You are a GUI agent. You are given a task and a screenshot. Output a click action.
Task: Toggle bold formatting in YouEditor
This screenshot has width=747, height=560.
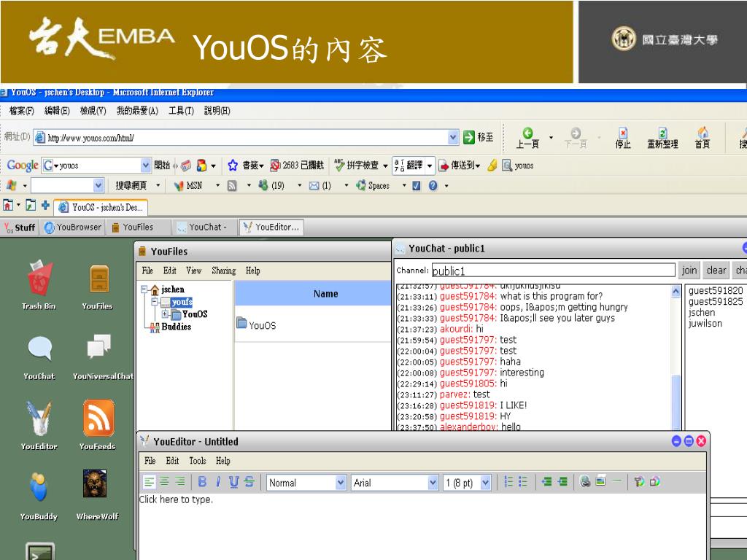click(202, 482)
